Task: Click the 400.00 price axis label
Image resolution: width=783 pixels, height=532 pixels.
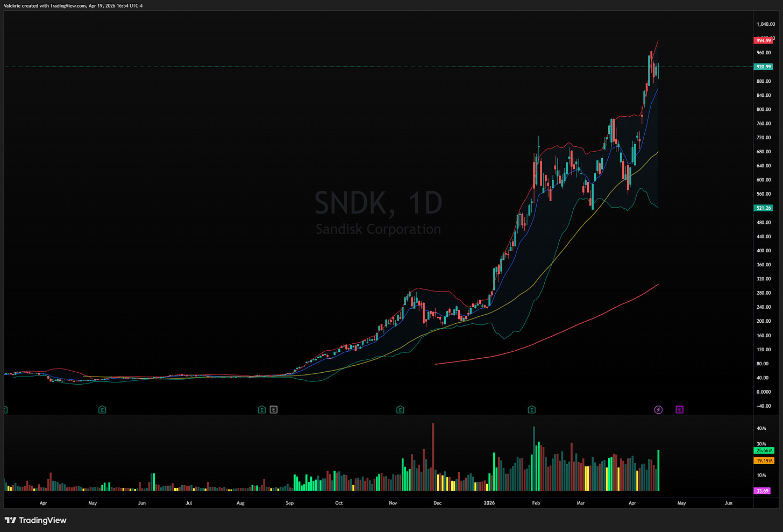Action: click(764, 251)
